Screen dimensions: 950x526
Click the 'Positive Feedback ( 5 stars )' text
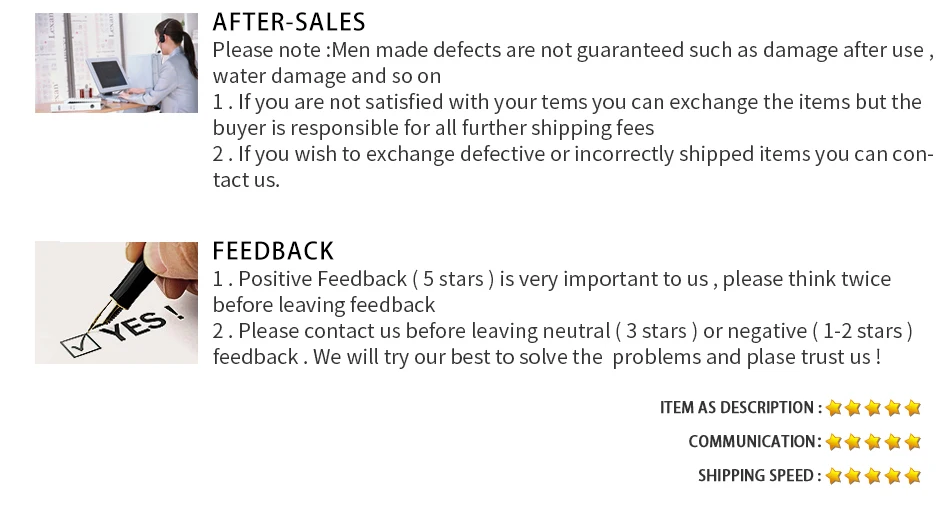pyautogui.click(x=353, y=279)
